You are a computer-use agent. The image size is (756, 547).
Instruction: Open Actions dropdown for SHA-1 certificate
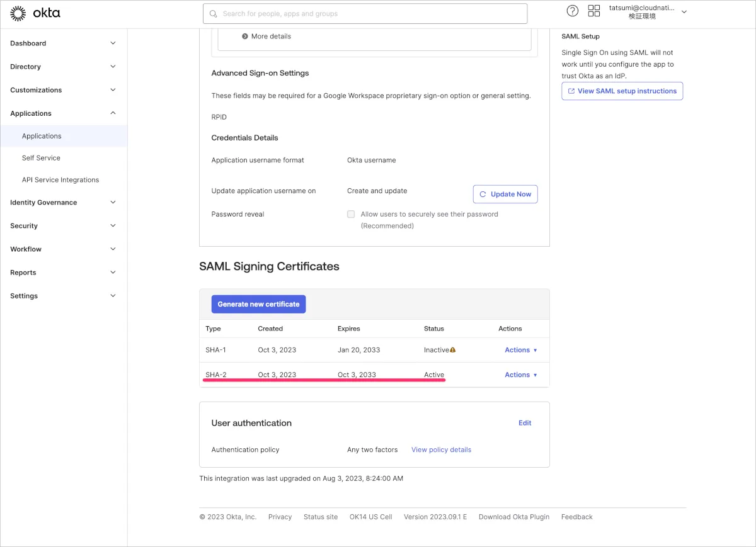(x=520, y=350)
